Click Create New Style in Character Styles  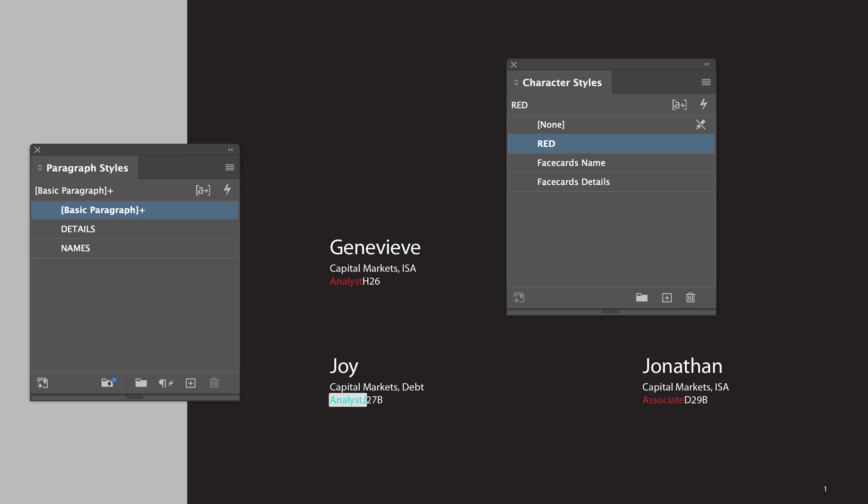[667, 297]
